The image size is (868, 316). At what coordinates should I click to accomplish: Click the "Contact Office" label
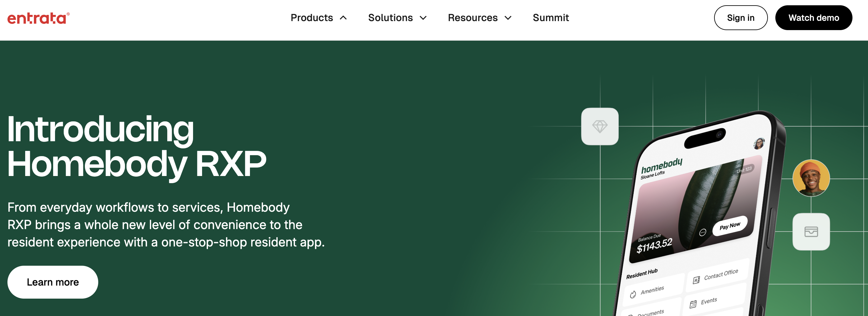click(721, 275)
